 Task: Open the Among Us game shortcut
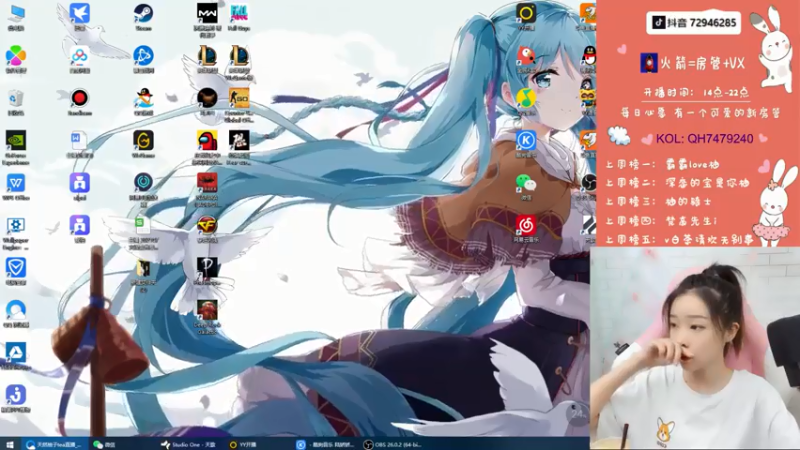pos(207,147)
